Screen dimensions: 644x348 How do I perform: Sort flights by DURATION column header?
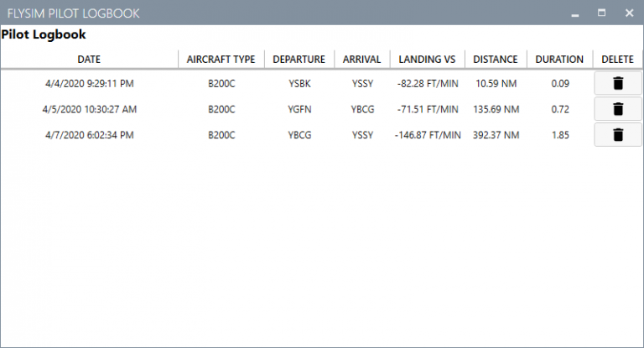click(560, 60)
